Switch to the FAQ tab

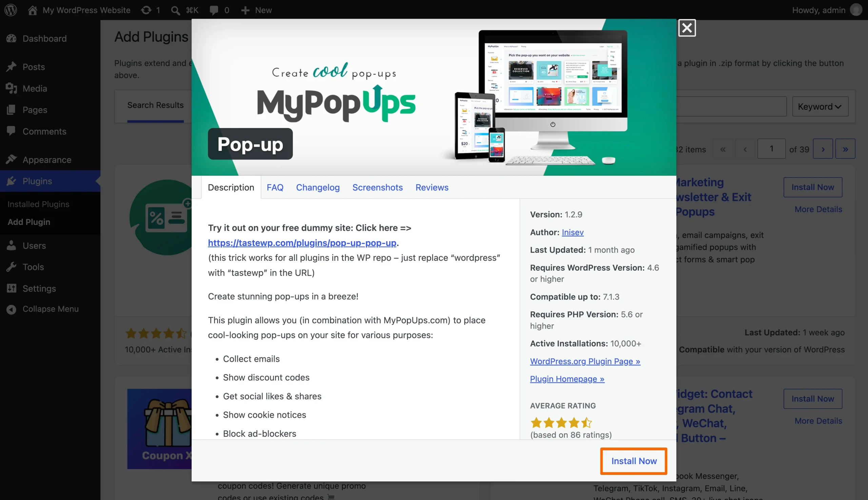[x=275, y=188]
